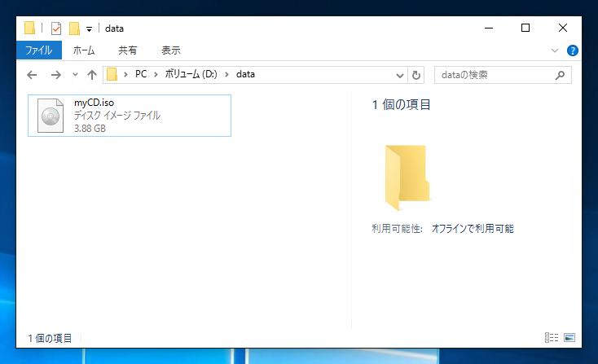Screen dimensions: 598x364
Task: Click the folder thumbnail in details pane
Action: tap(407, 178)
